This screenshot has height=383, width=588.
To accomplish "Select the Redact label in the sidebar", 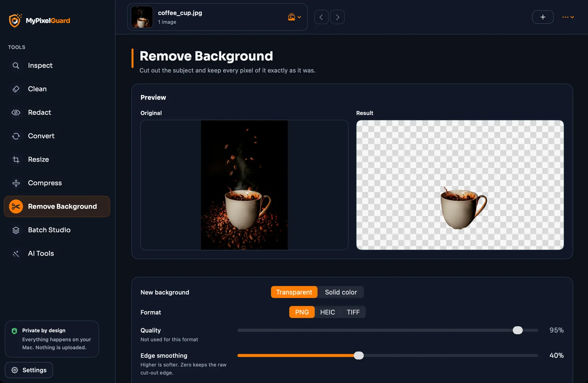I will pyautogui.click(x=39, y=113).
